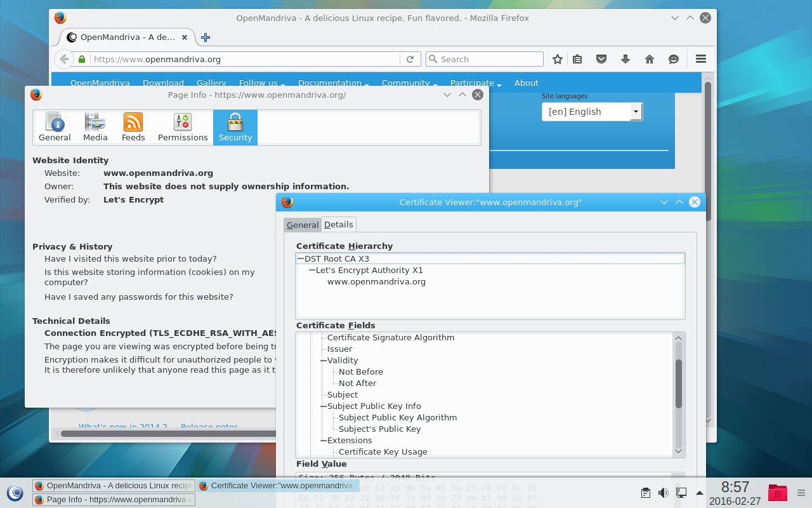Select the Security section in Page Info
This screenshot has height=508, width=812.
[235, 128]
